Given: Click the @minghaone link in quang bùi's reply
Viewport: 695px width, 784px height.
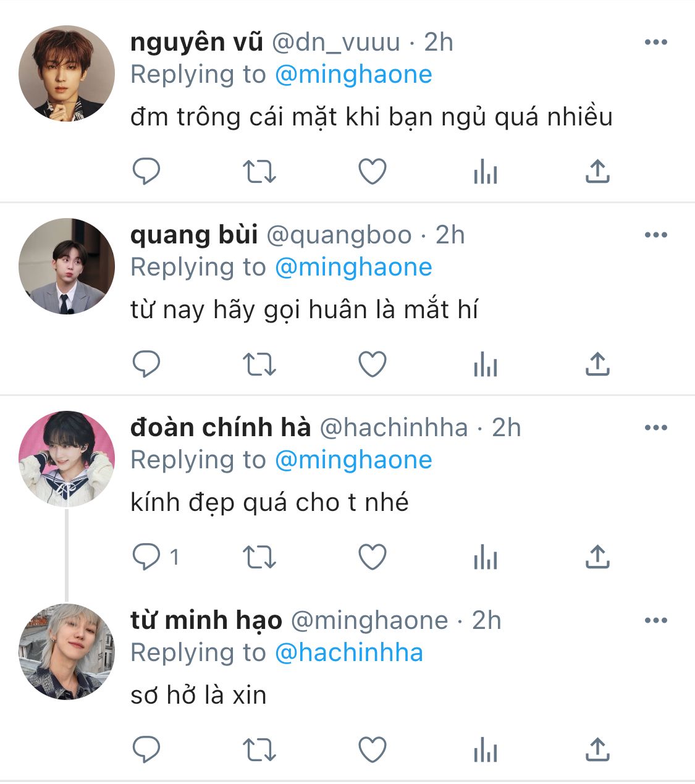Looking at the screenshot, I should tap(353, 268).
